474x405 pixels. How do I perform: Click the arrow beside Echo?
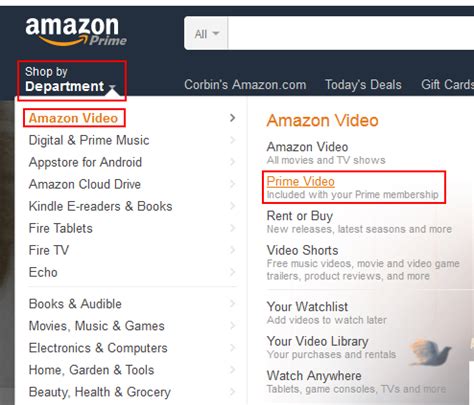pyautogui.click(x=233, y=272)
